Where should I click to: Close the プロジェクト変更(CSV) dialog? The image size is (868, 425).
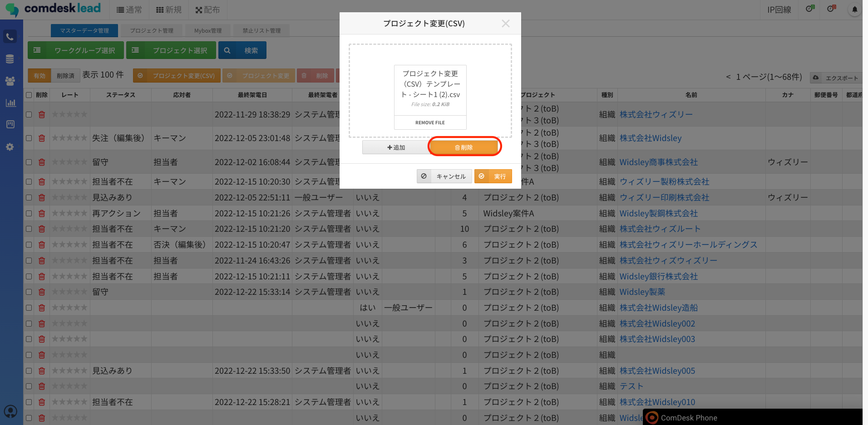coord(505,24)
